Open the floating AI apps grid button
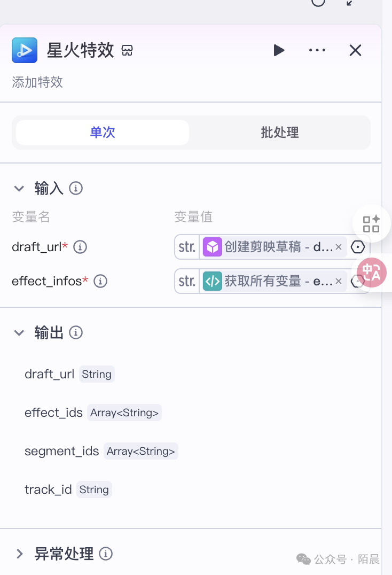The image size is (392, 575). coord(372,223)
